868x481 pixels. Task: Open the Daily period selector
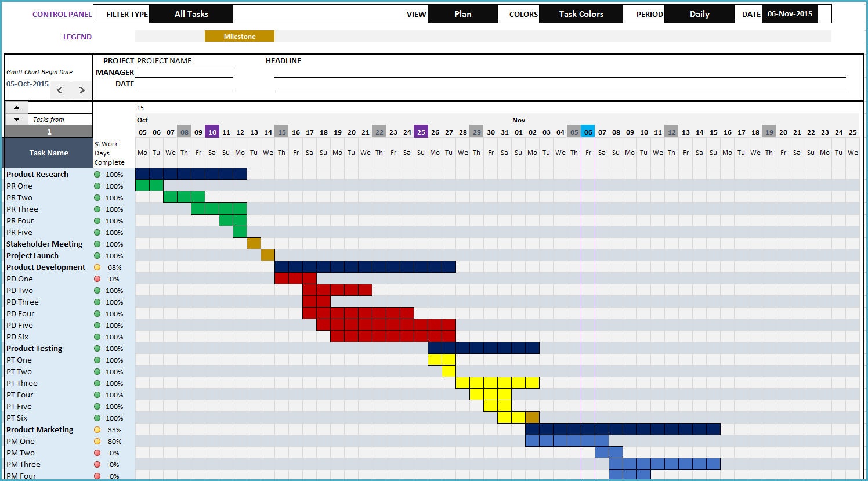click(699, 13)
